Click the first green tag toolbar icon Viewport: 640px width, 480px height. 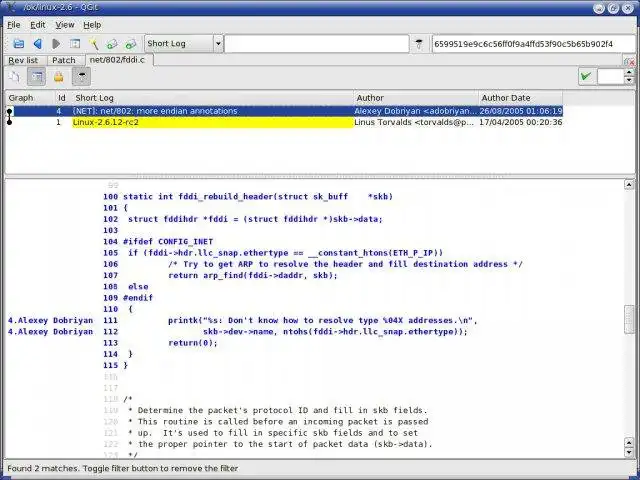tap(112, 44)
